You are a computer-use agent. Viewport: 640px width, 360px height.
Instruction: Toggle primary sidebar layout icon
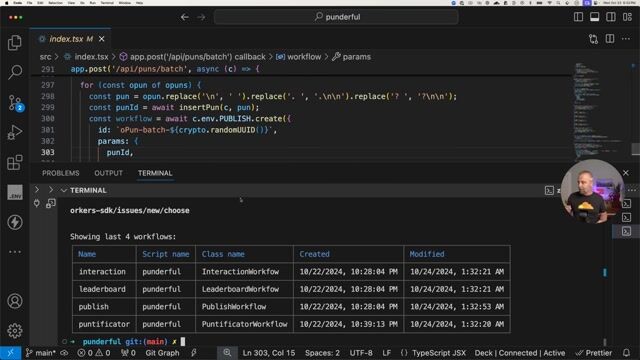point(578,17)
